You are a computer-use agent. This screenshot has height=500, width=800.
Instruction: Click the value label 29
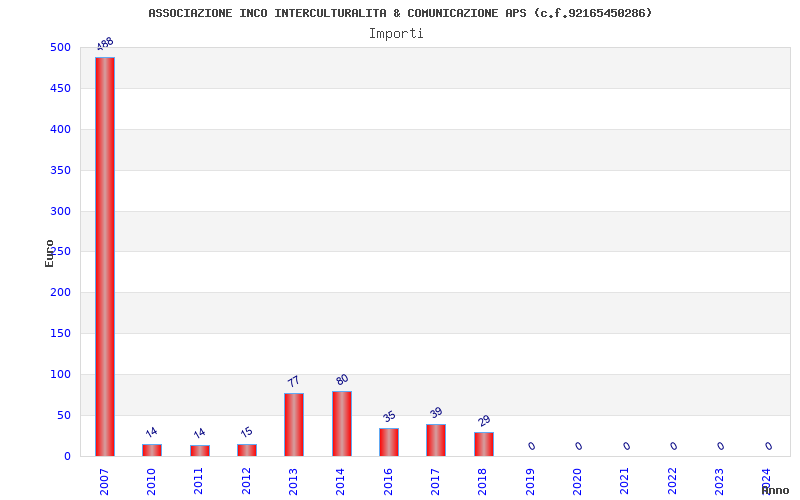coord(484,420)
